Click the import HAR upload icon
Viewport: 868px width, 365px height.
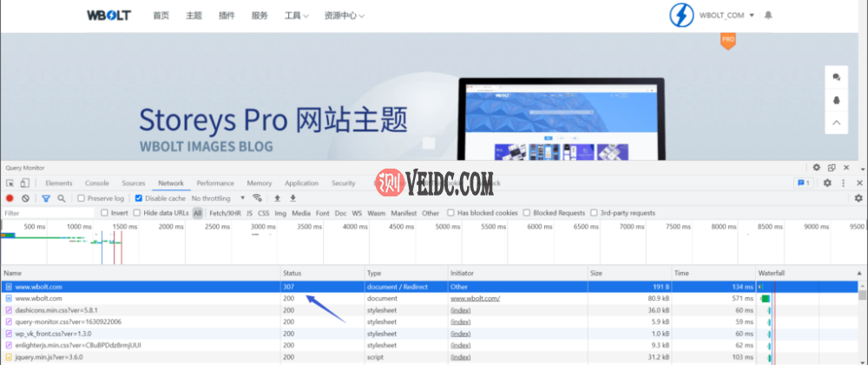tap(278, 198)
